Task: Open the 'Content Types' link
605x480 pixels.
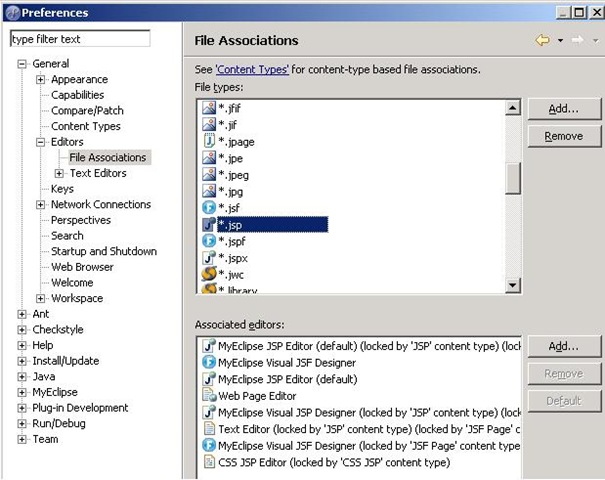Action: click(x=252, y=70)
